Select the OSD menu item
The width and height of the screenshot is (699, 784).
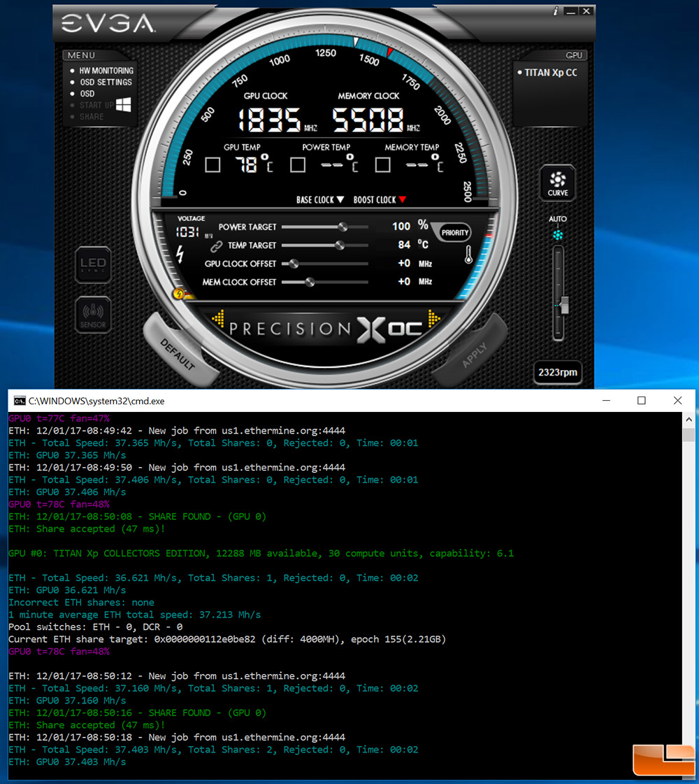(x=87, y=94)
